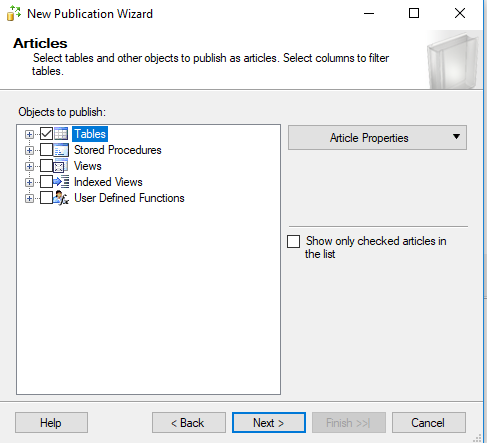487x443 pixels.
Task: Click the Views icon in tree
Action: (61, 166)
